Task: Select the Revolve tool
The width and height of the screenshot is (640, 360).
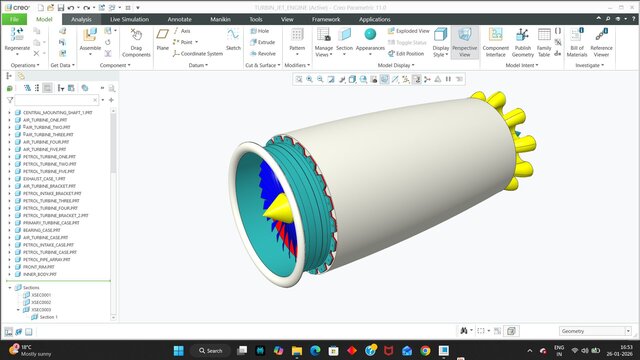Action: tap(262, 53)
